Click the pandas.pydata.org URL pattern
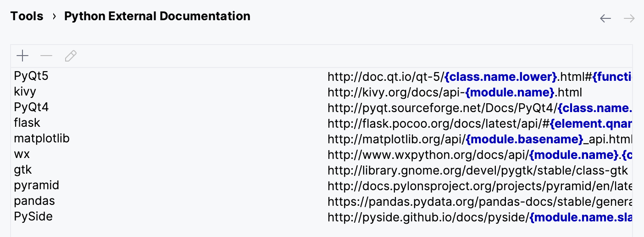The image size is (644, 237). click(480, 202)
